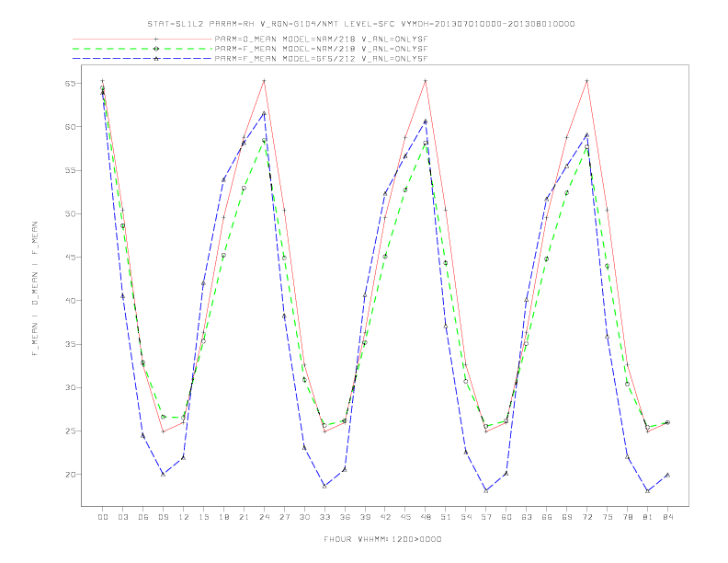Click the x-axis label FHOUR VHHMM:1200>0000
Viewport: 728px width, 563px height.
382,539
